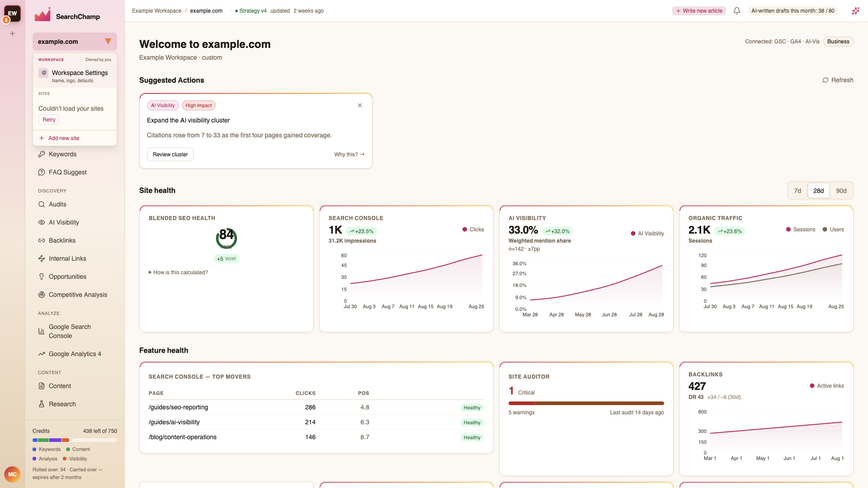This screenshot has width=868, height=488.
Task: Open Workspace Settings gear entry
Action: click(x=75, y=76)
